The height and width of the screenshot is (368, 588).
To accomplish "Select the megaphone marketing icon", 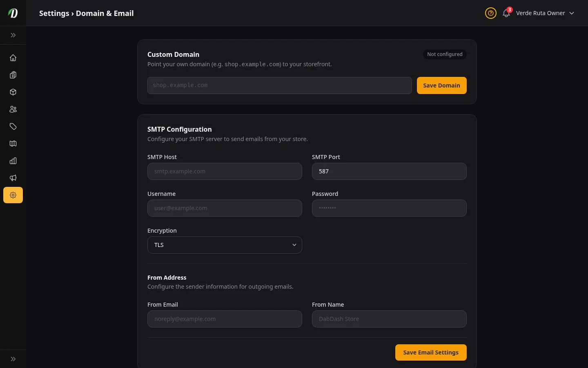I will click(x=13, y=178).
